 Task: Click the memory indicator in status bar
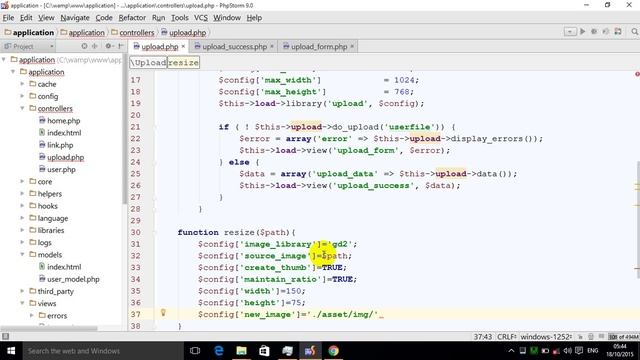pos(623,337)
